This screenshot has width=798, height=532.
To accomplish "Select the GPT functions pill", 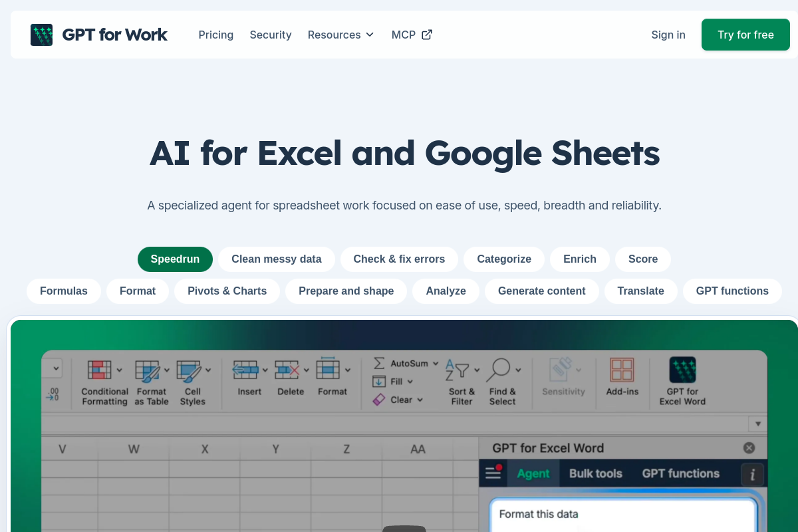I will point(732,291).
